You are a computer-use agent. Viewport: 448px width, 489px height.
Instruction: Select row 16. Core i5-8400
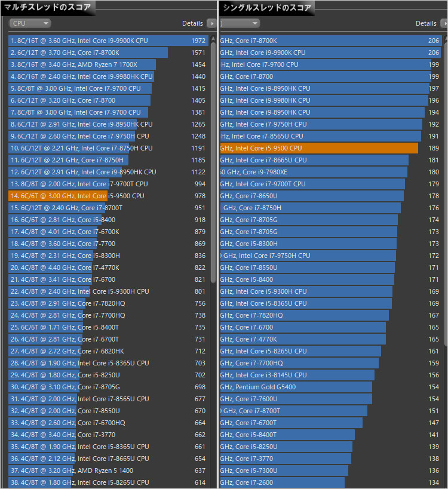108,220
